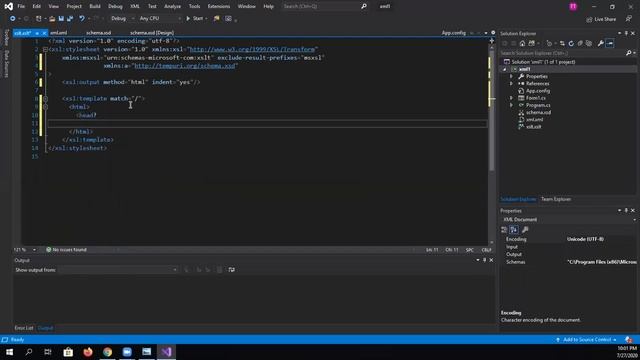Viewport: 640px width, 360px height.
Task: Open Chrome from the taskbar
Action: point(107,352)
